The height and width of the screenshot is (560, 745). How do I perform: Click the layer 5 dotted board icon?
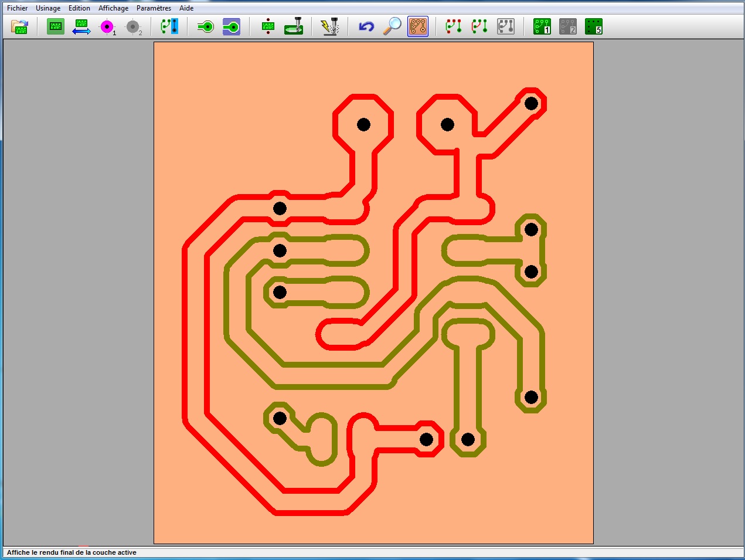pyautogui.click(x=594, y=27)
